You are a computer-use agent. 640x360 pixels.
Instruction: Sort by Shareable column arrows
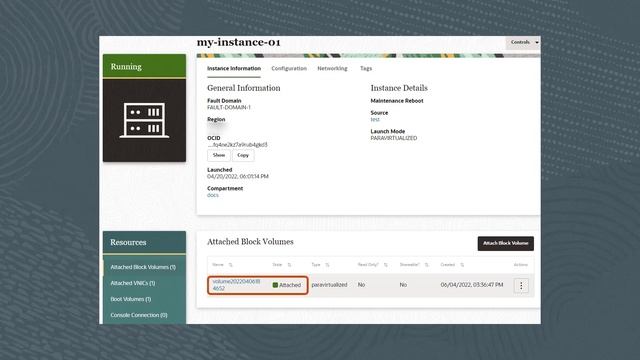pos(427,265)
